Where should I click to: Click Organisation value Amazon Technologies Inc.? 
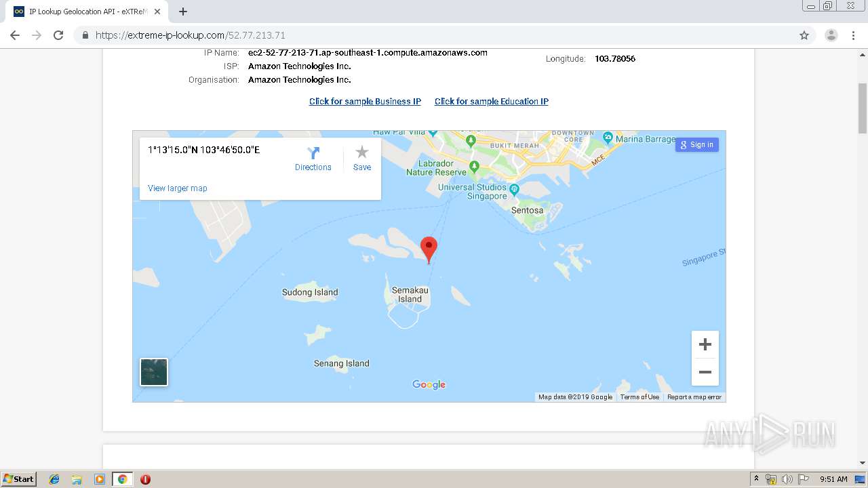click(x=300, y=80)
